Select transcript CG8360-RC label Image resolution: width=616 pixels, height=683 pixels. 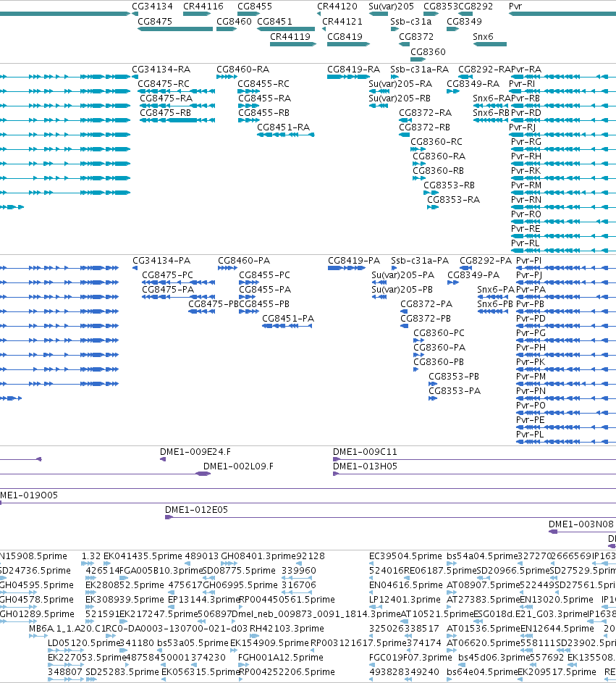[436, 142]
